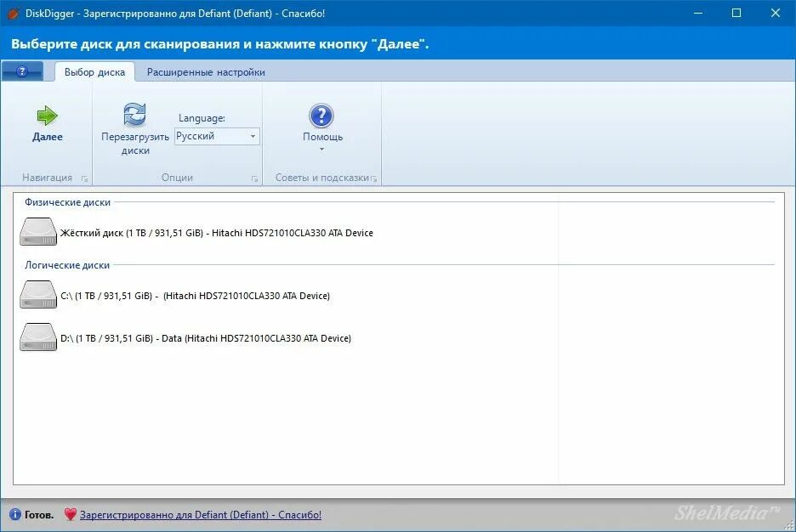Select the physical Жёсткий диск Hitachi drive icon
This screenshot has height=532, width=796.
[x=38, y=232]
